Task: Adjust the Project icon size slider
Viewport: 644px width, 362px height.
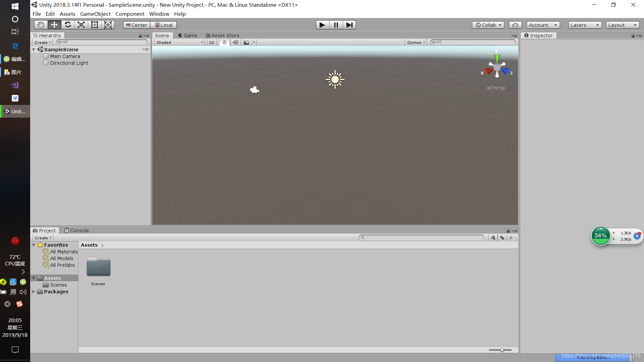Action: tap(502, 350)
